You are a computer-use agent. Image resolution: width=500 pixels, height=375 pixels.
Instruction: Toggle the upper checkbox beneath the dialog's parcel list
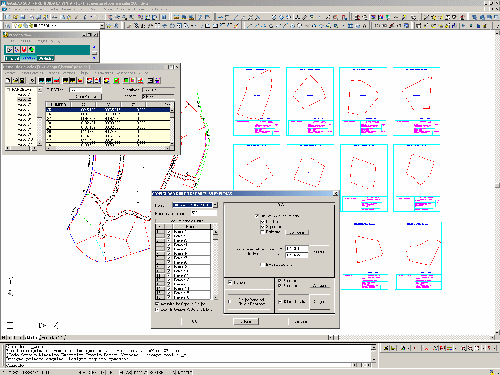point(157,304)
